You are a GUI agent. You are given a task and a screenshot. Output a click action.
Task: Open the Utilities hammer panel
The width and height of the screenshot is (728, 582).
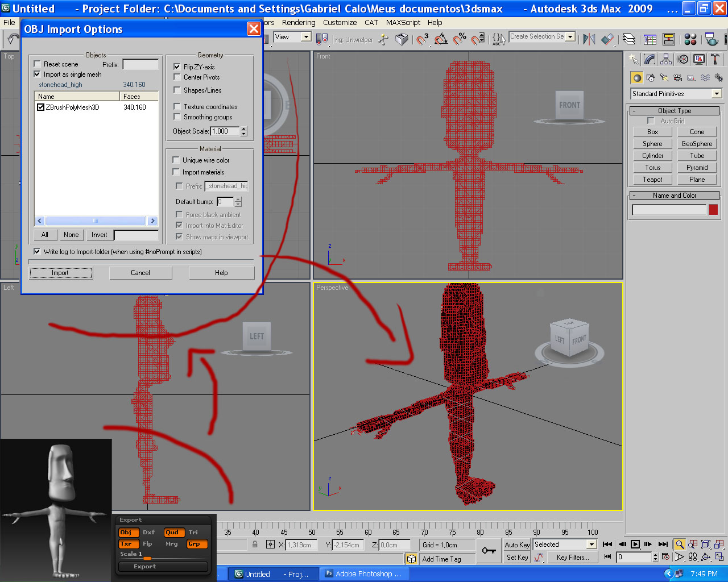tap(715, 59)
